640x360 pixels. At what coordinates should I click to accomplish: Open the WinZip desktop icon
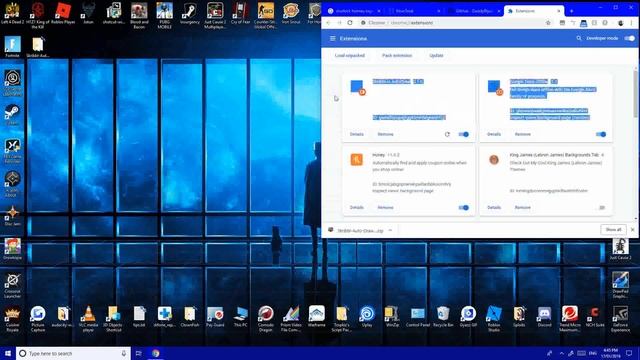coord(392,316)
